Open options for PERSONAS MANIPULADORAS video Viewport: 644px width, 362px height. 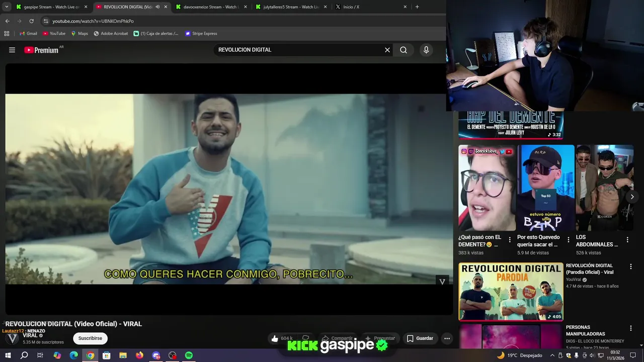click(x=630, y=328)
